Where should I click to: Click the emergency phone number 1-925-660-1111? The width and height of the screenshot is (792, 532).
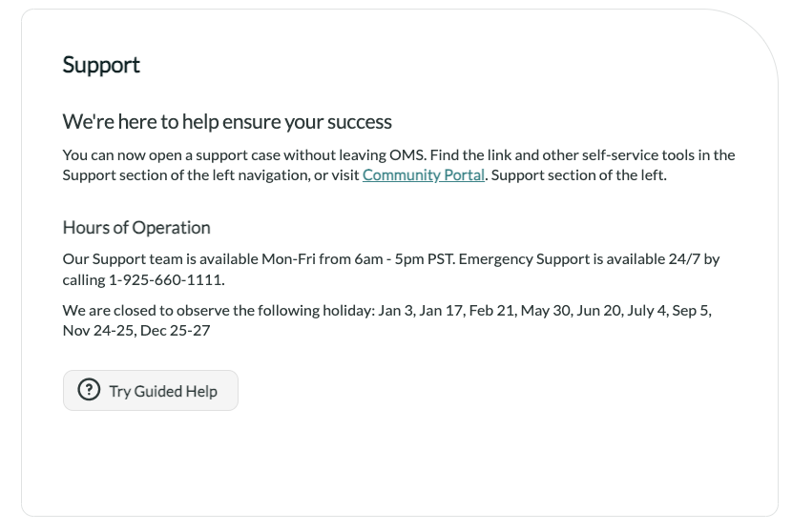(168, 280)
